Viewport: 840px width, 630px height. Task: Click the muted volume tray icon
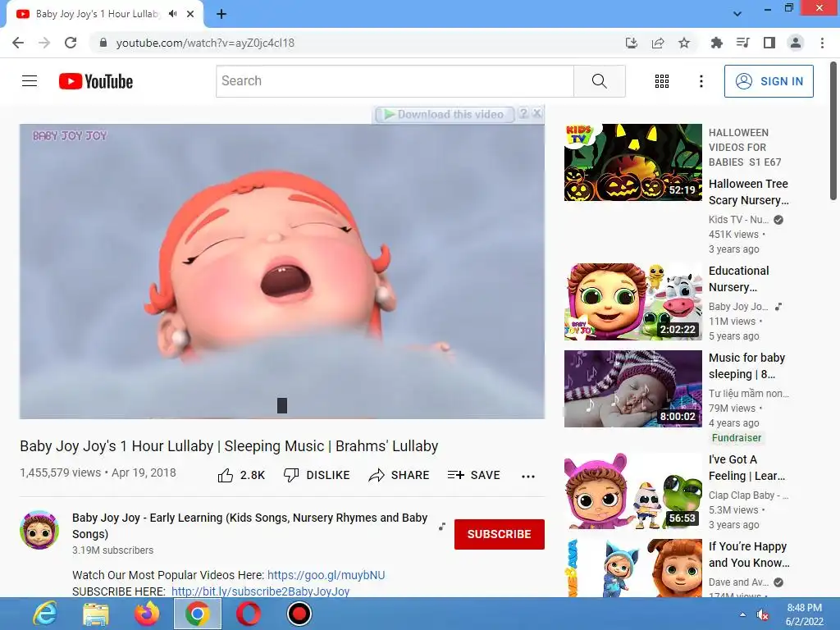tap(762, 614)
